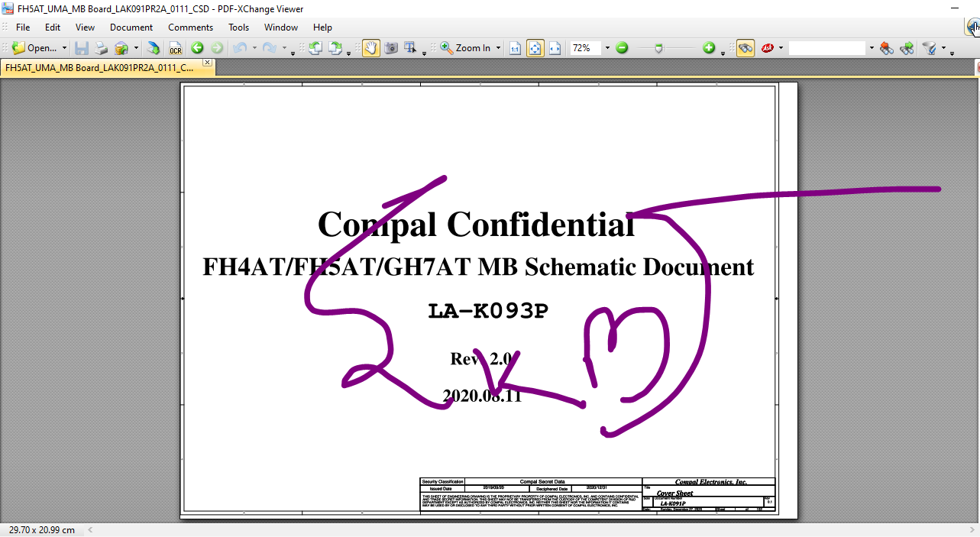This screenshot has width=980, height=537.
Task: Rotate page clockwise icon
Action: [x=335, y=48]
